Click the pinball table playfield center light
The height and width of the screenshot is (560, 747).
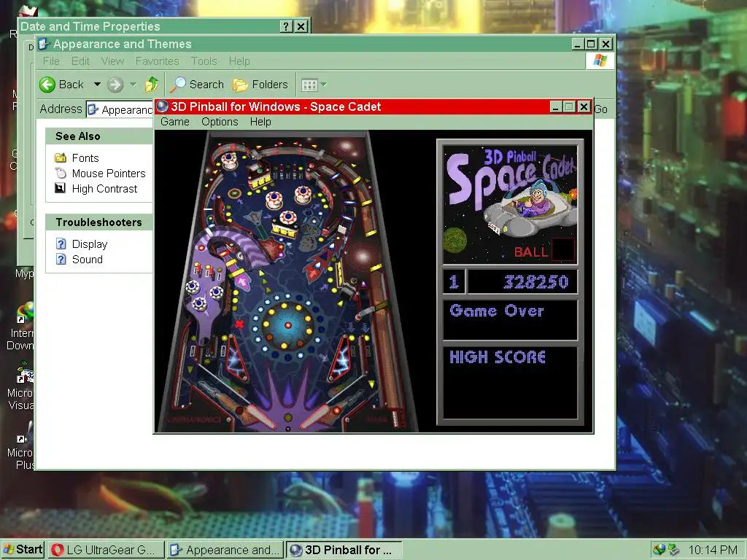287,325
